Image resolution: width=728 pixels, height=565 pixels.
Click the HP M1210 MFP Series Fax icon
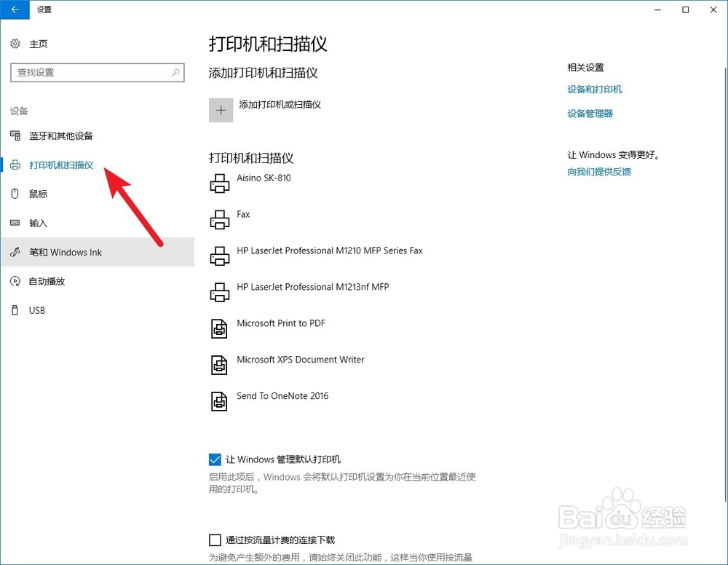pos(220,256)
